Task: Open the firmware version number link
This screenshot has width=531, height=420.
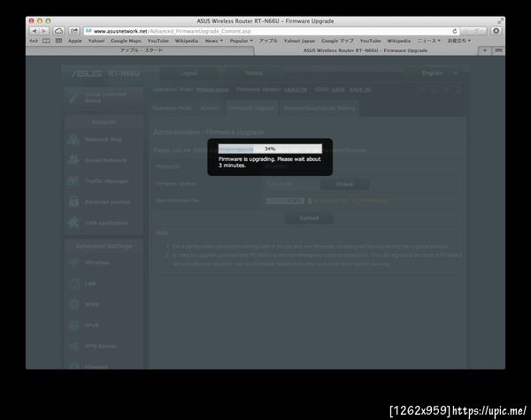Action: pyautogui.click(x=296, y=89)
